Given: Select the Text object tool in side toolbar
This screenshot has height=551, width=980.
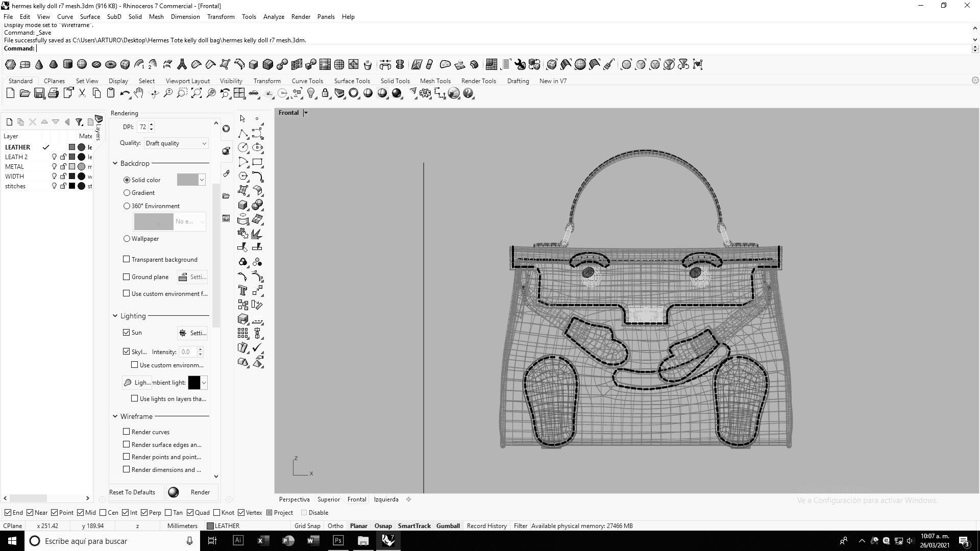Looking at the screenshot, I should (243, 291).
